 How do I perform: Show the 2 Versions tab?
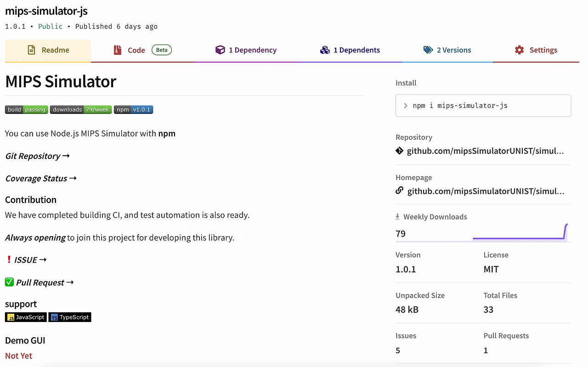point(447,50)
